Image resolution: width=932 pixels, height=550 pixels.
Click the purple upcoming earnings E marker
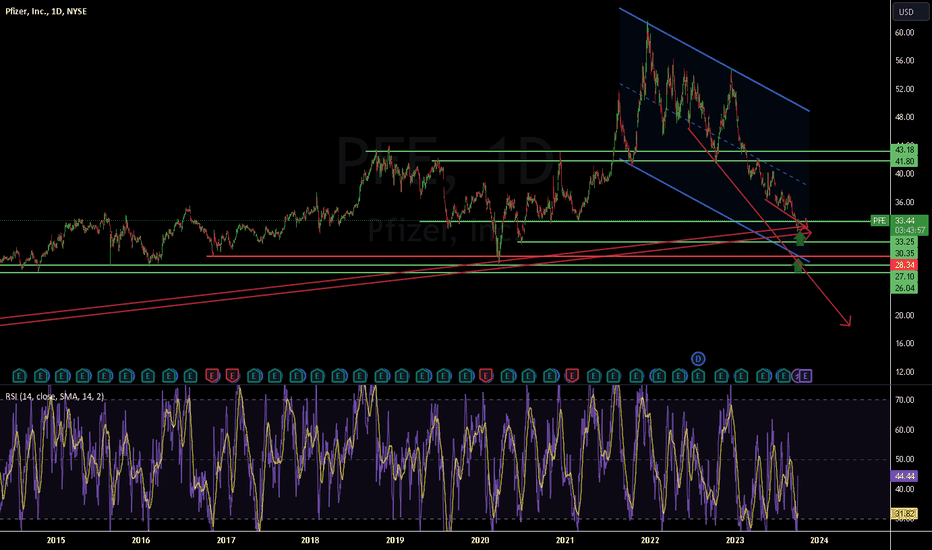click(805, 376)
